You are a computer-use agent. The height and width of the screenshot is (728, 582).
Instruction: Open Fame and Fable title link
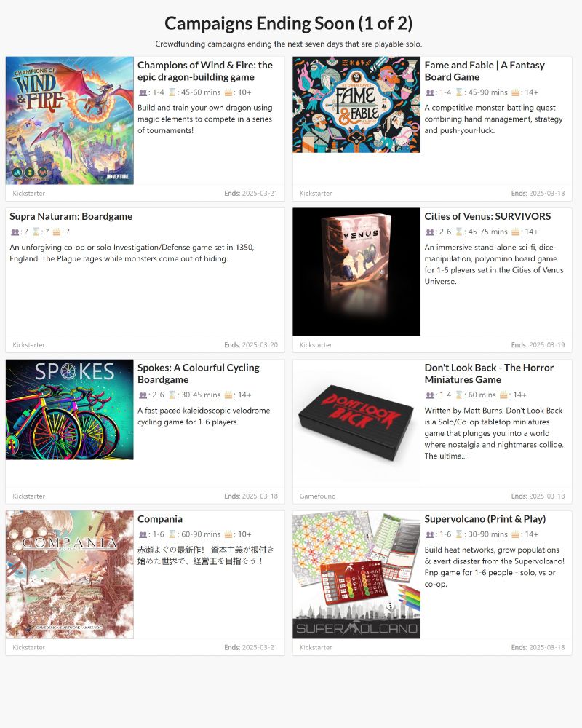(485, 71)
